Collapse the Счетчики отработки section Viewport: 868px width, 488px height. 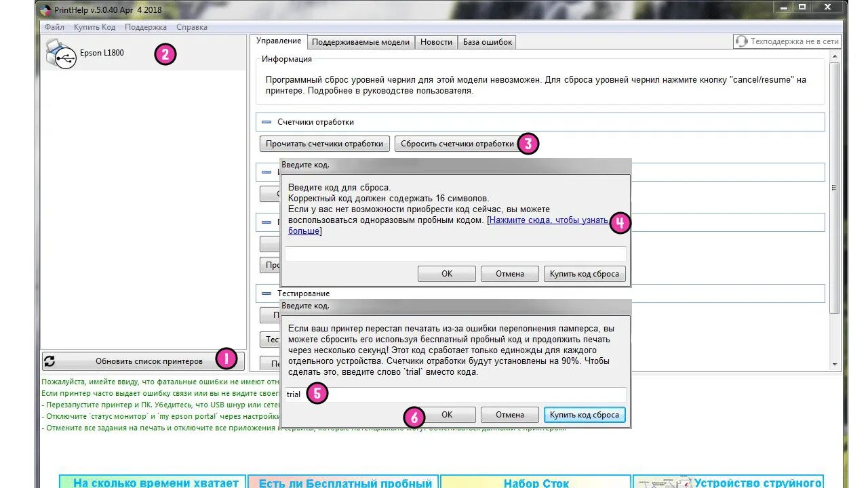pos(266,122)
